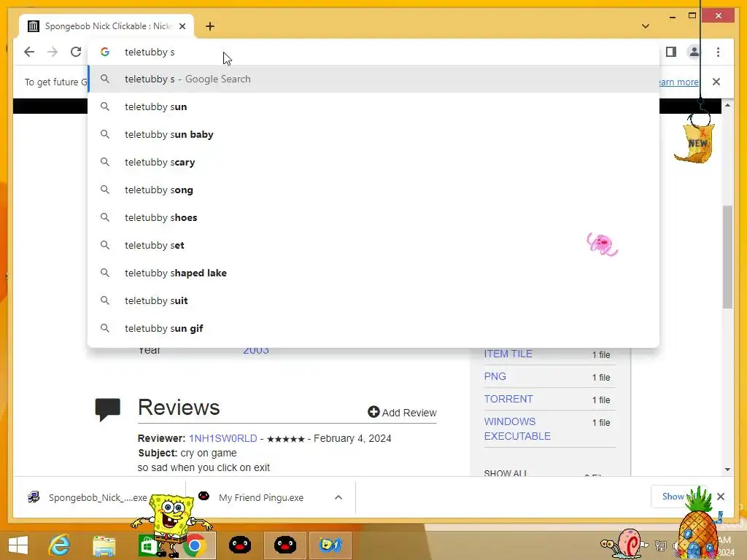
Task: Dismiss the infobar with its X button
Action: pyautogui.click(x=716, y=82)
